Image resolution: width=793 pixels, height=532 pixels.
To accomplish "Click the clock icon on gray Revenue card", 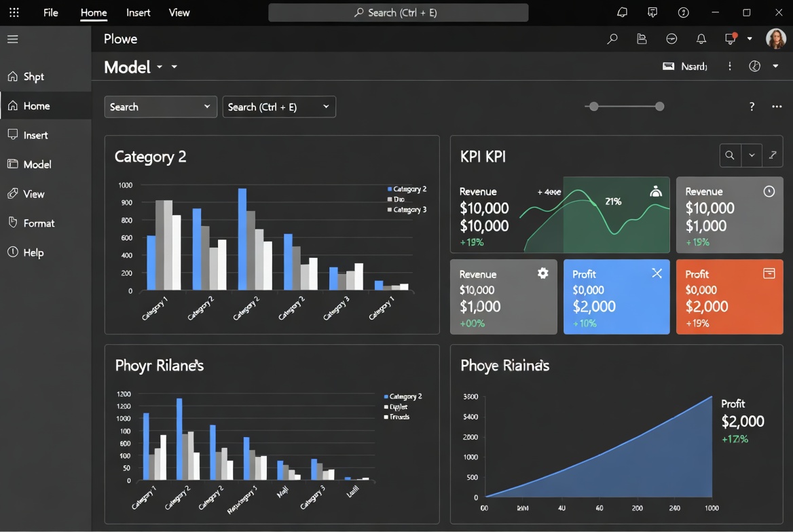I will coord(769,191).
